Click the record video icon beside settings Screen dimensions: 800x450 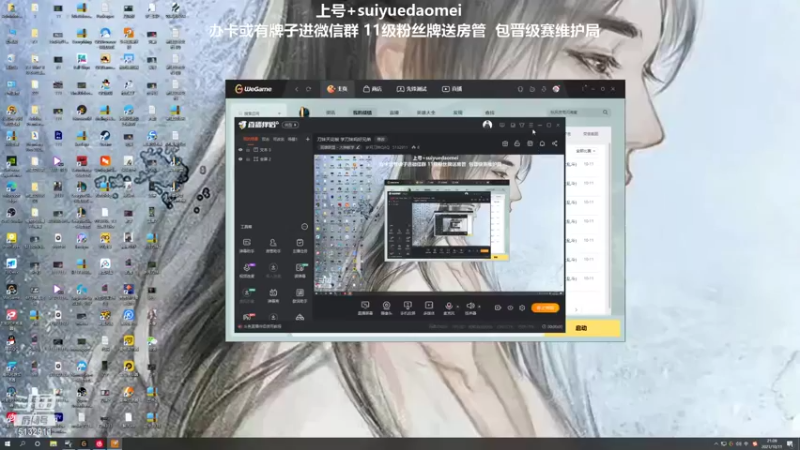tap(498, 308)
